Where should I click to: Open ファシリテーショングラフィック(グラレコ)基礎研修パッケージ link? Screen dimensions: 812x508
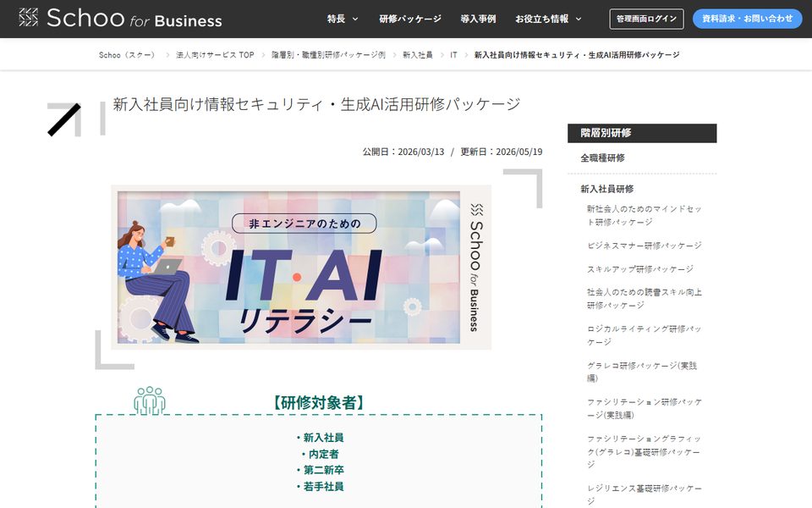tap(645, 451)
